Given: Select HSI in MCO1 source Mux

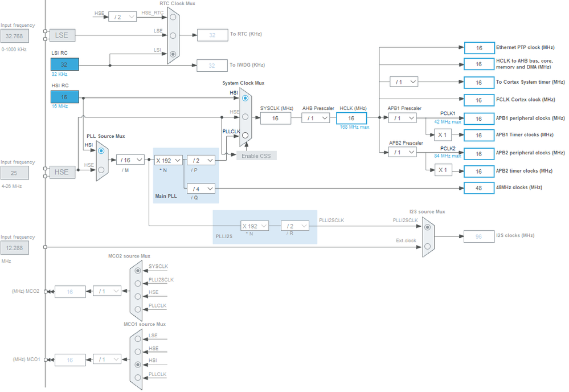Looking at the screenshot, I should [138, 365].
